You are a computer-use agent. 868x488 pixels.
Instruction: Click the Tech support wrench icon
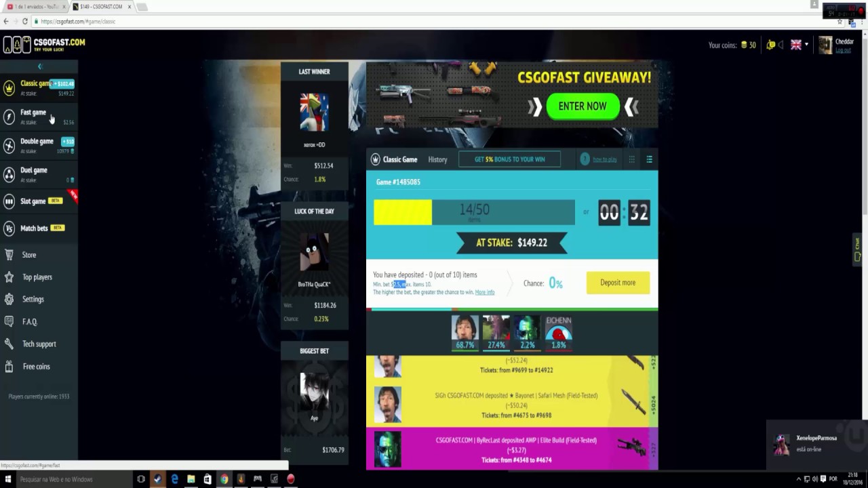point(9,344)
